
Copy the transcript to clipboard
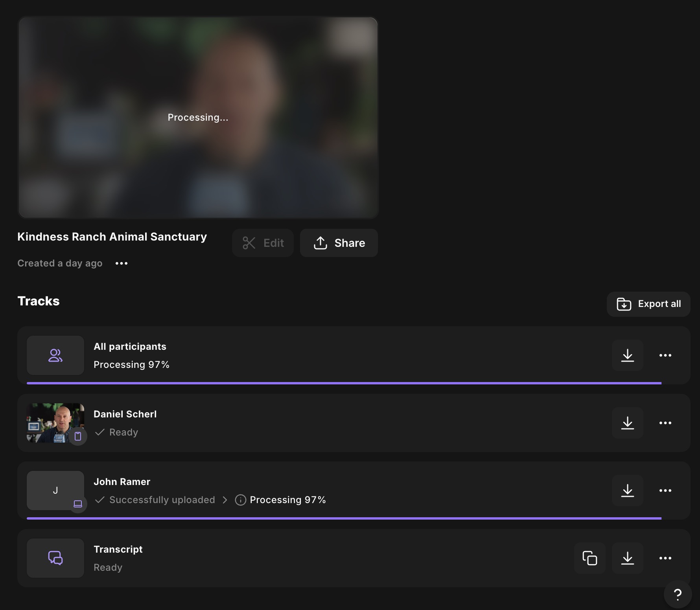(x=589, y=558)
